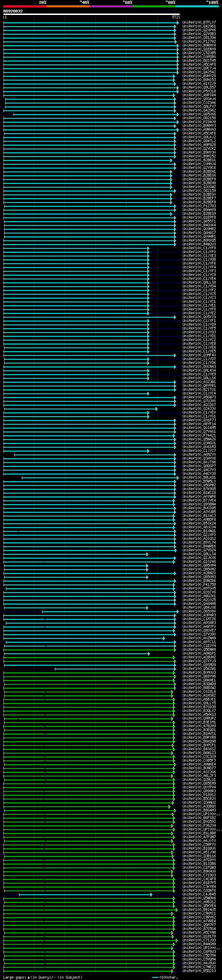The height and width of the screenshot is (980, 222).
Task: Click the query label BB920032
Action: [13, 11]
